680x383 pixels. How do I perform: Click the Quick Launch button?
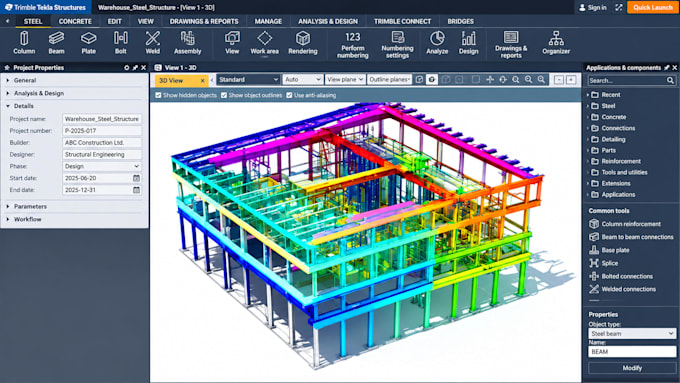pos(652,7)
